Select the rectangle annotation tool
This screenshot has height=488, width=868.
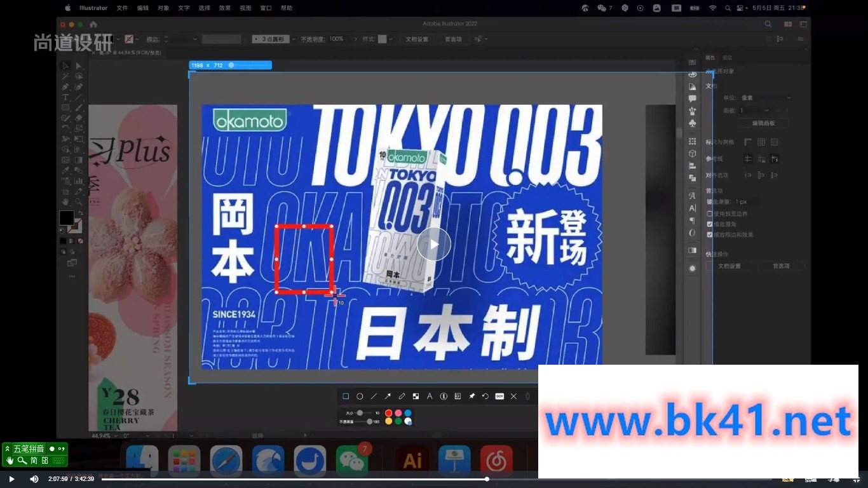(346, 396)
